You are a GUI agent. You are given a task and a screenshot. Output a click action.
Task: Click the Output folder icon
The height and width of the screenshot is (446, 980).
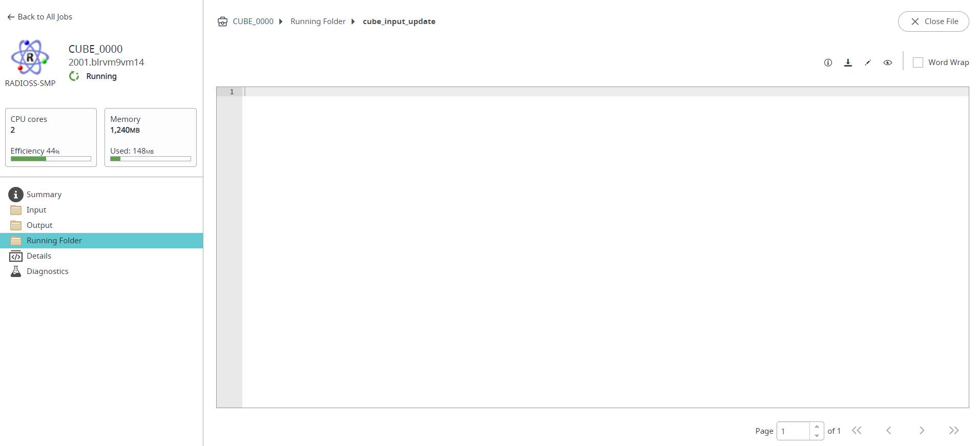[16, 225]
